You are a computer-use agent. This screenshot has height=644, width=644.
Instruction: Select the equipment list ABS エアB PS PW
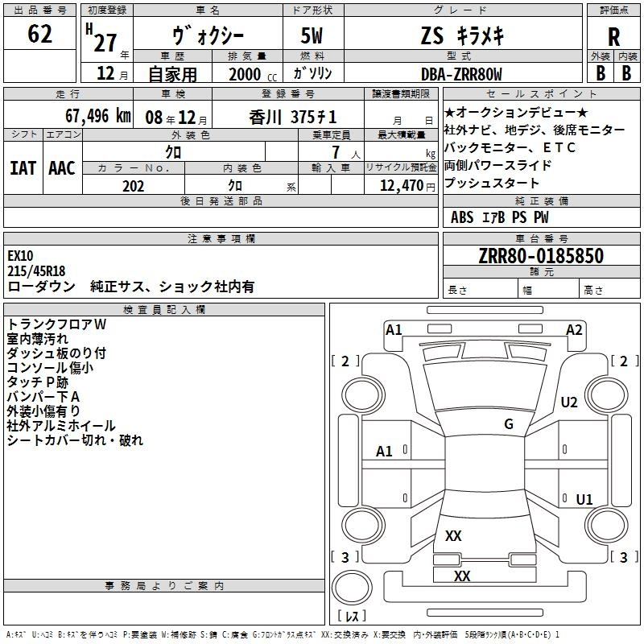tap(499, 217)
